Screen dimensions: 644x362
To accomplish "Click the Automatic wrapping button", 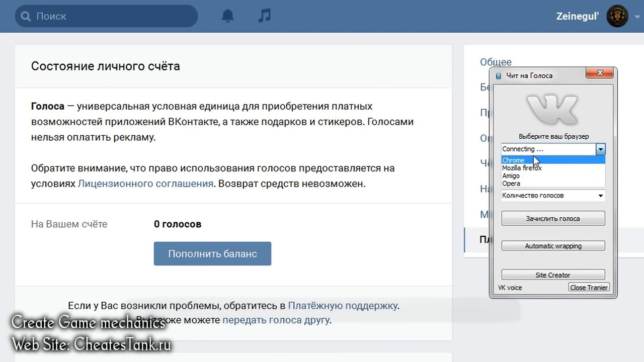I will point(553,246).
